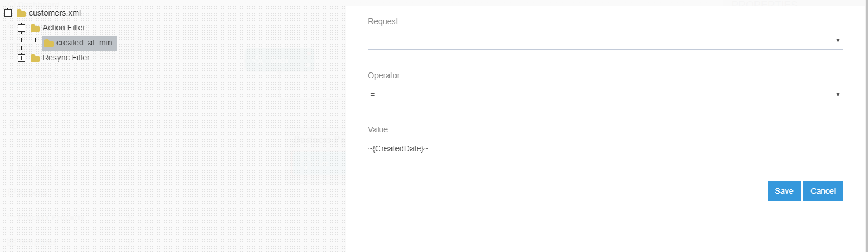The width and height of the screenshot is (868, 252).
Task: Click the customers.xml folder icon
Action: point(21,13)
